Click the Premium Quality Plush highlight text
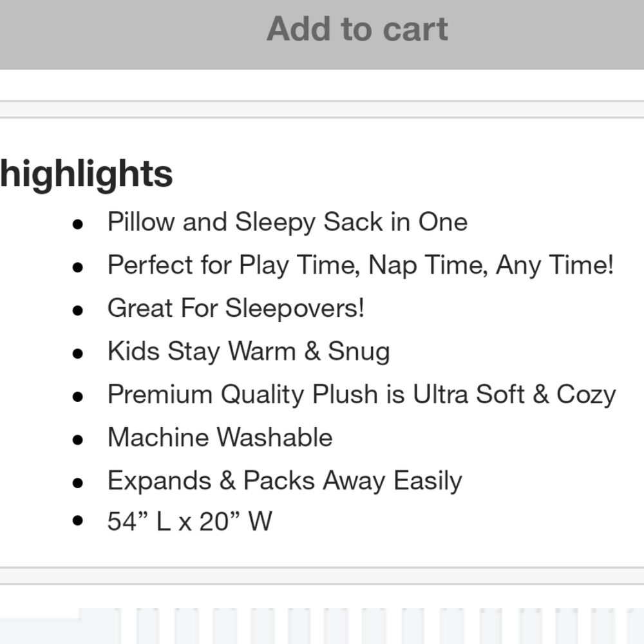The height and width of the screenshot is (644, 644). coord(361,395)
